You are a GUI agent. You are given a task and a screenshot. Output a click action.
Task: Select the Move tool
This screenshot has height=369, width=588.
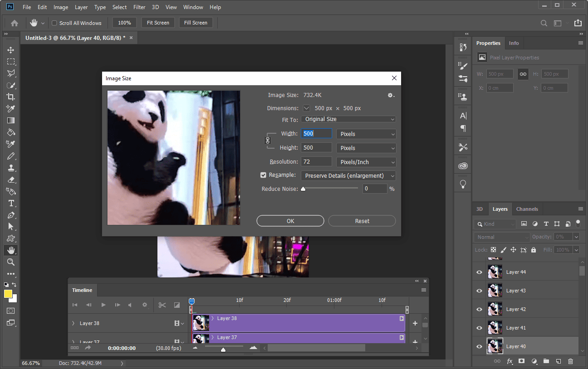[10, 50]
